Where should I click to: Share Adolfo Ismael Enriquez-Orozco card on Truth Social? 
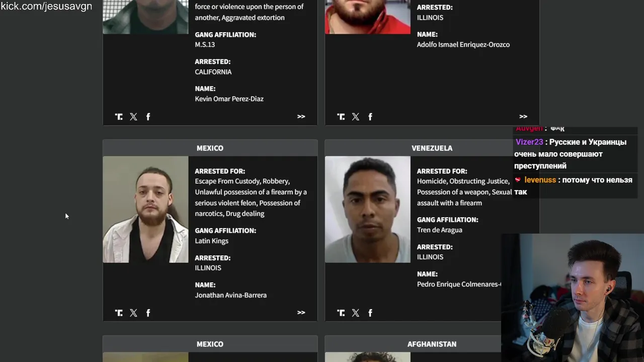coord(341,117)
